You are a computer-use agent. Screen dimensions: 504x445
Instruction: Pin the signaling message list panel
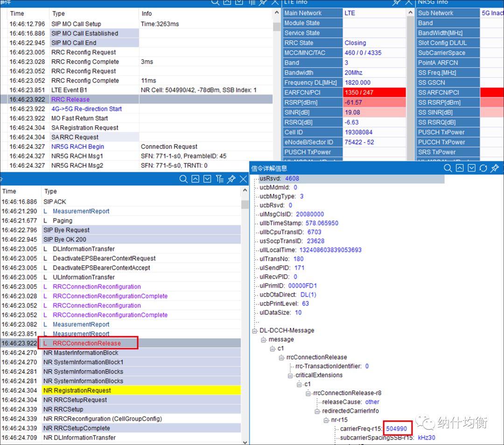231,179
